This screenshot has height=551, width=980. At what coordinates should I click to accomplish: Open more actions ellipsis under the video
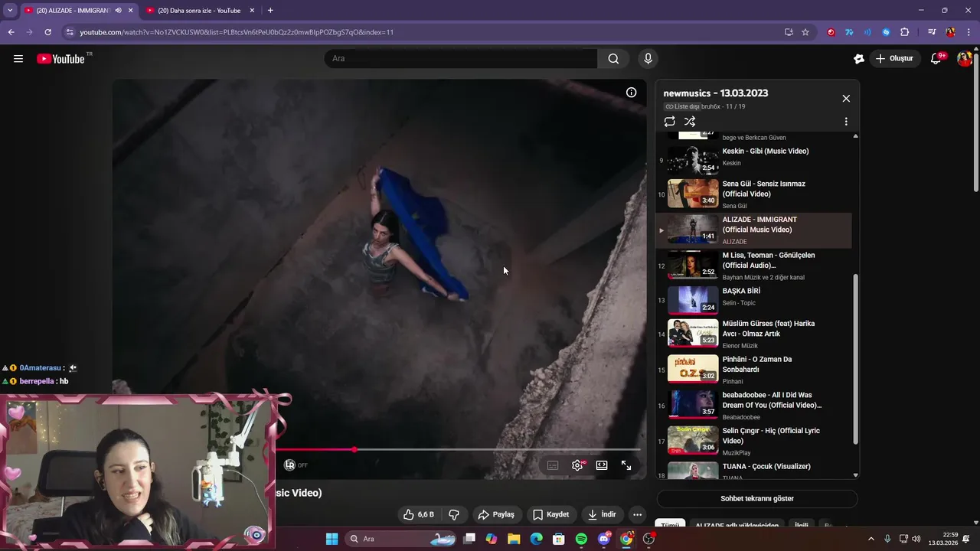(x=637, y=514)
